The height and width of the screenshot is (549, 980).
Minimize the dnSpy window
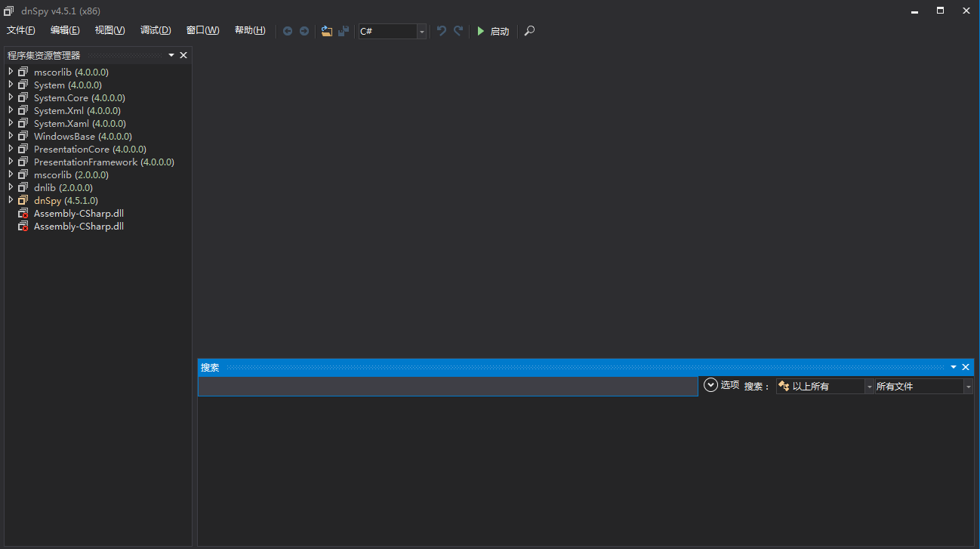pyautogui.click(x=915, y=11)
